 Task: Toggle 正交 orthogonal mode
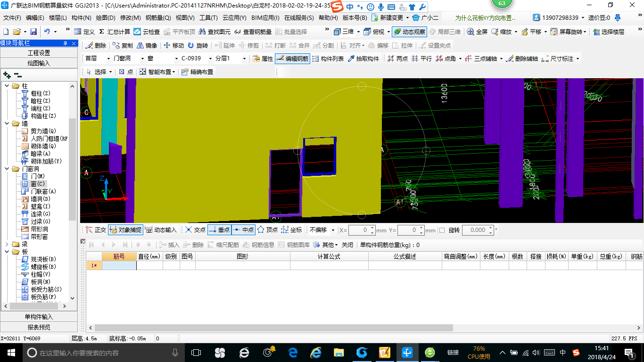coord(96,230)
